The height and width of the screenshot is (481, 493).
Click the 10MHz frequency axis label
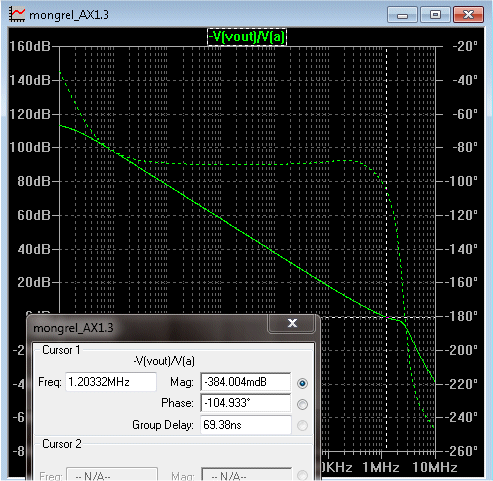435,467
